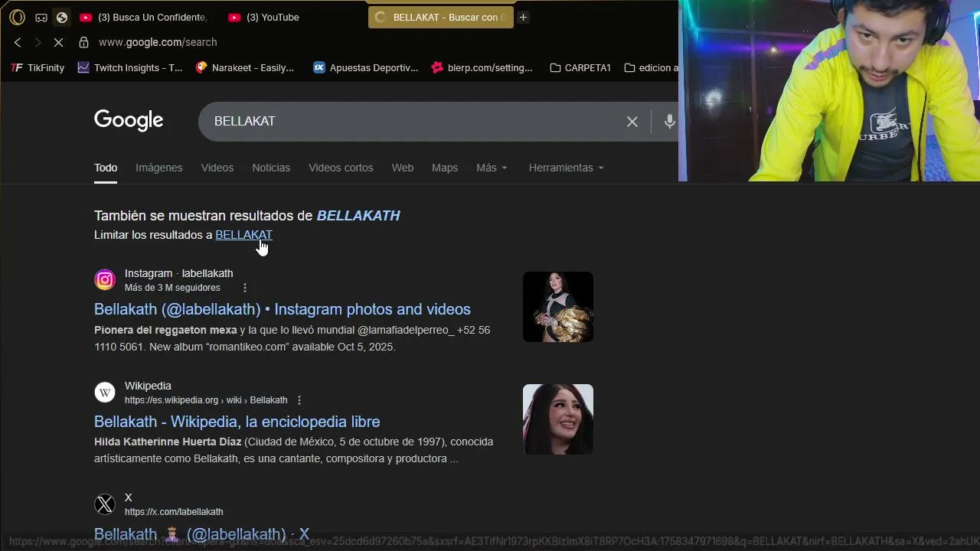Open the gamepad icon in the tab bar

click(41, 17)
